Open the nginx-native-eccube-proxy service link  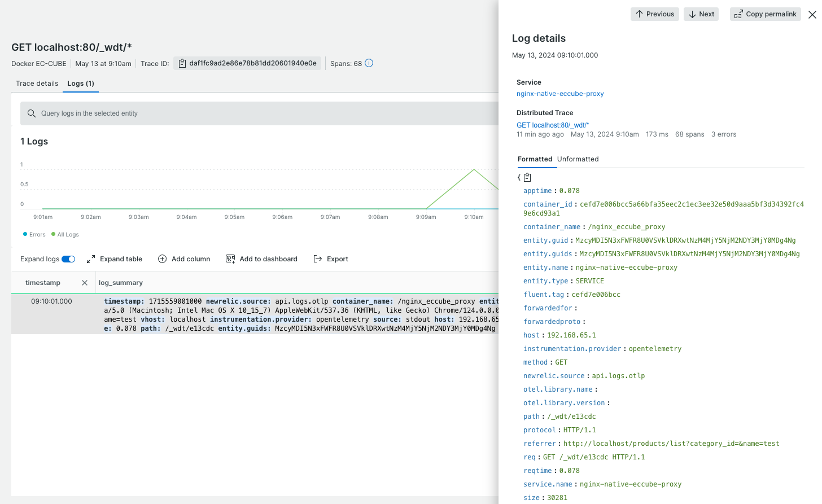pos(560,94)
